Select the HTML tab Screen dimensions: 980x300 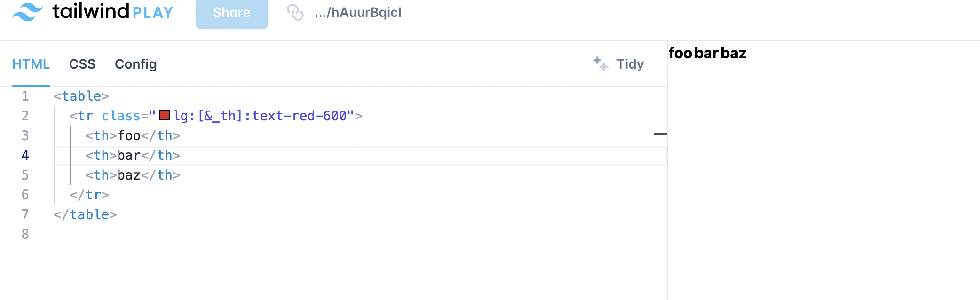(x=31, y=64)
